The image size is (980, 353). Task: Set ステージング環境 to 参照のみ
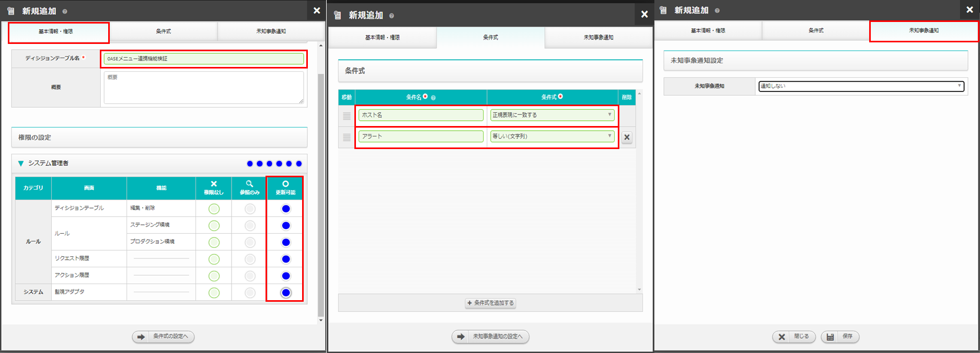(250, 225)
